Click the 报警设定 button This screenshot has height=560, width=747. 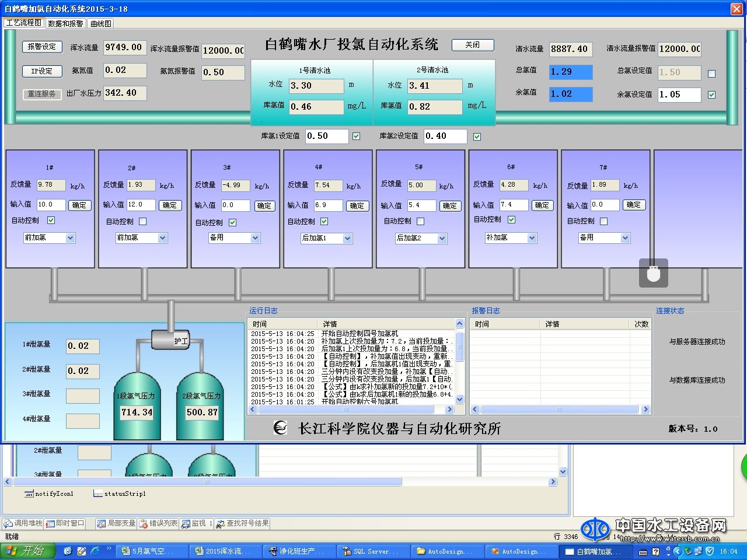pos(41,47)
